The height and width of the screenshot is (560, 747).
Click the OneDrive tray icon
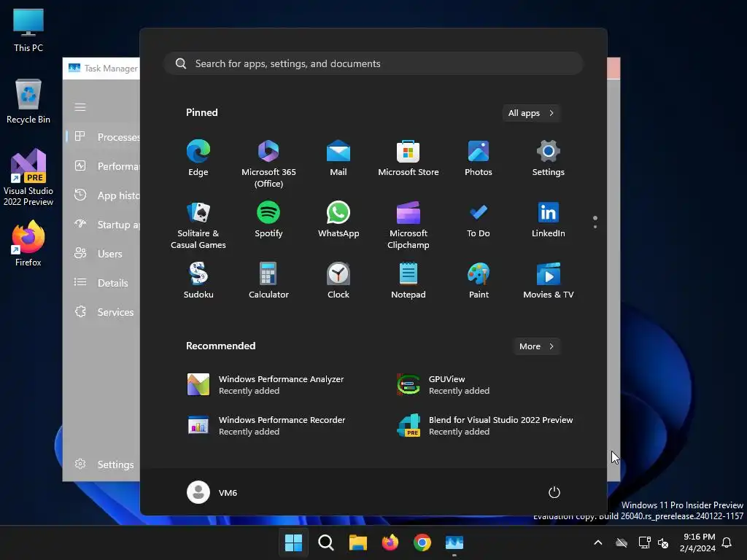622,542
